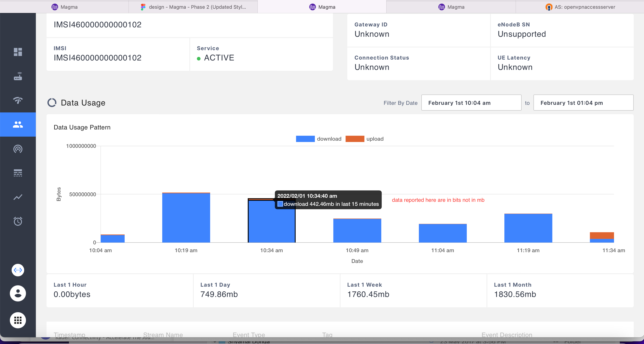Open the February 1st 01:04 pm date picker
The height and width of the screenshot is (344, 644).
[x=583, y=103]
